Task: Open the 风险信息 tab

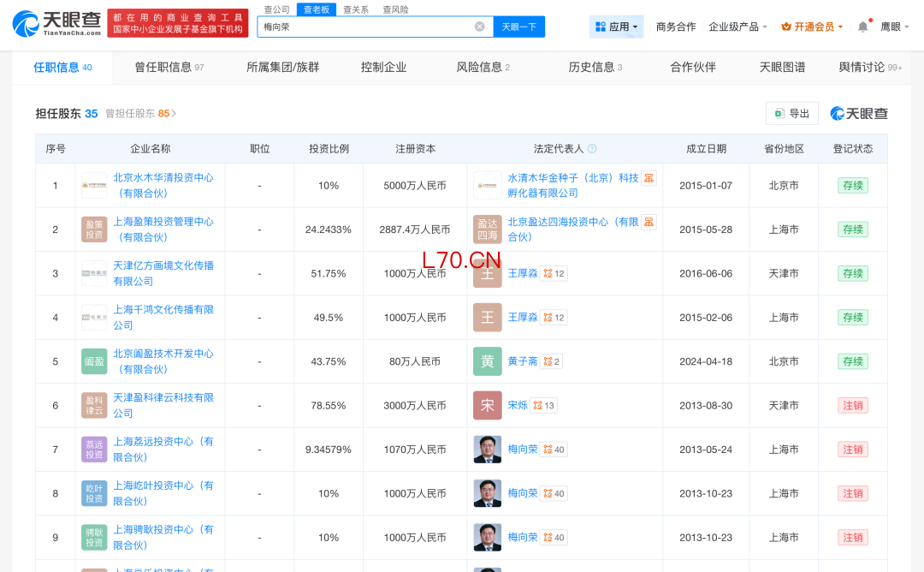Action: (483, 68)
